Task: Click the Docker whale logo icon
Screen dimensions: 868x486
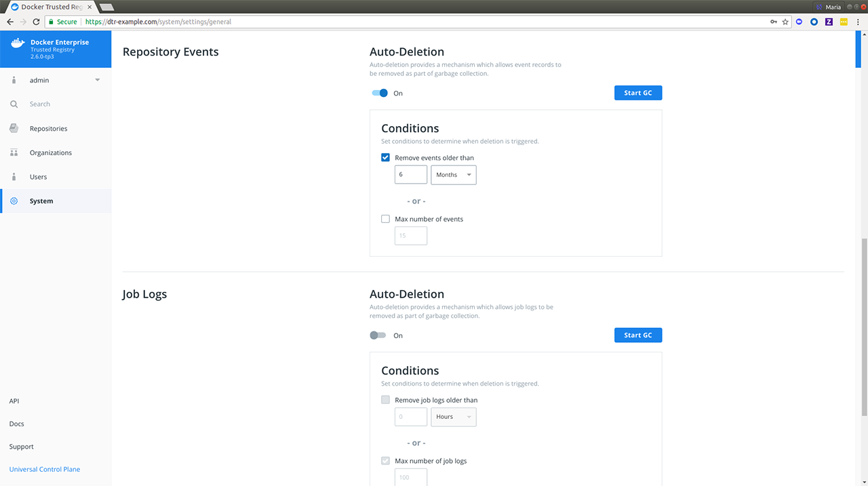Action: pos(18,45)
